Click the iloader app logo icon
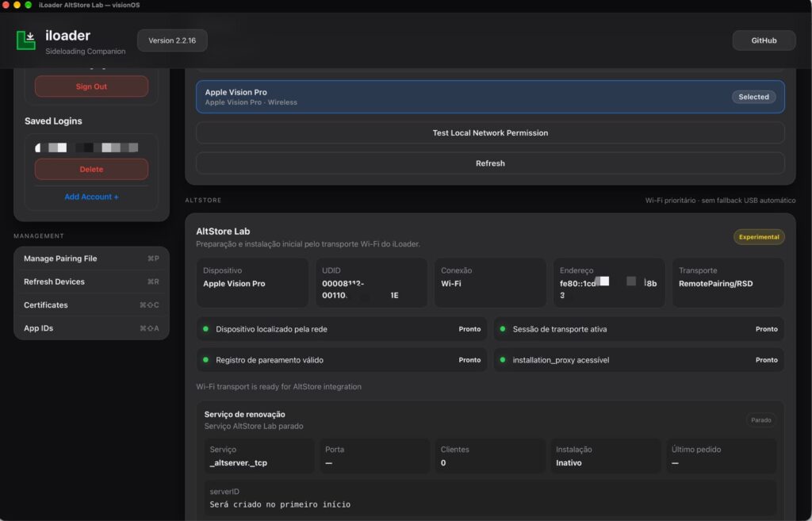 coord(26,40)
